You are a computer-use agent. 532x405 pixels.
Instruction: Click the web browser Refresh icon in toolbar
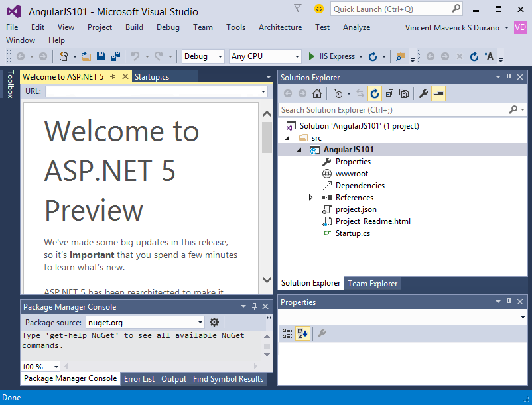[474, 56]
